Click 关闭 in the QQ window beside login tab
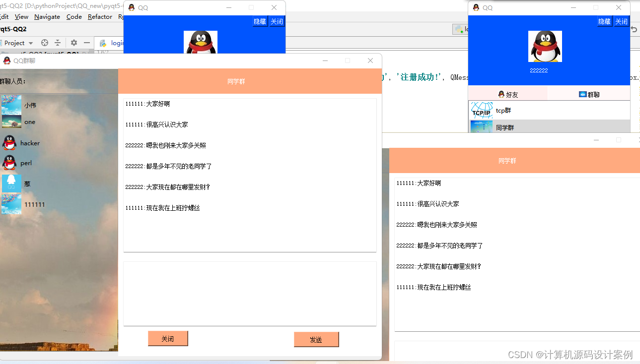 tap(277, 21)
